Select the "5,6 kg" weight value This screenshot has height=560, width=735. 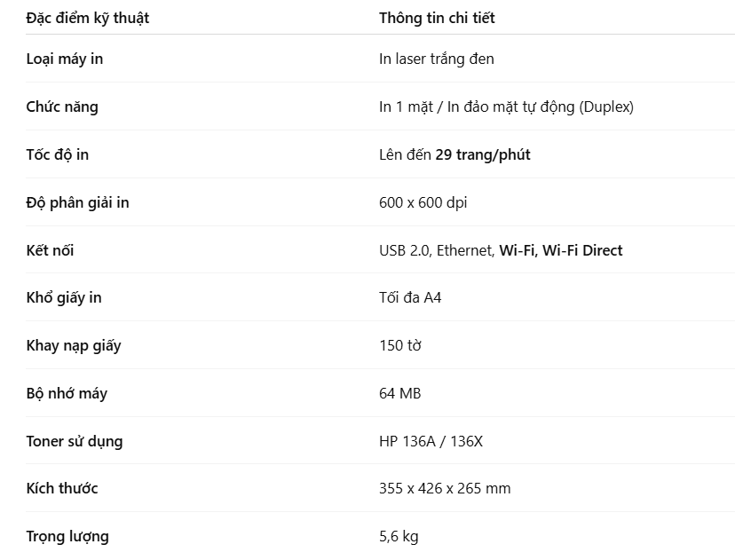(399, 536)
